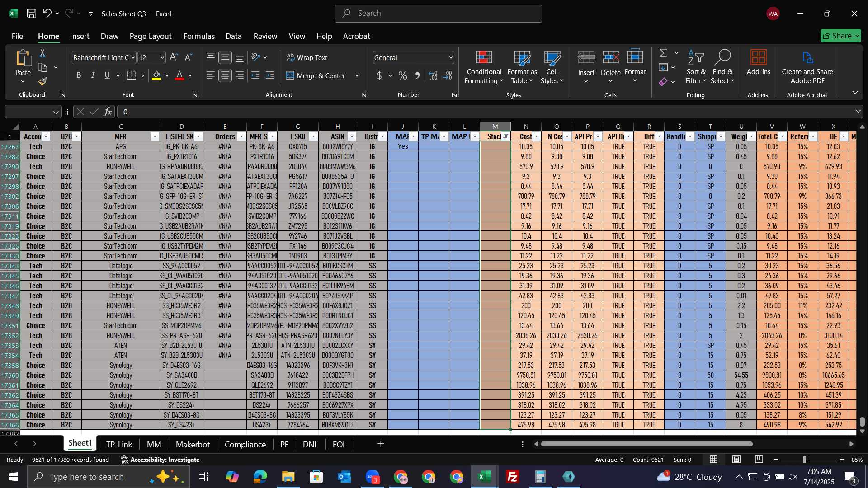Switch to the Formulas ribbon tab
The height and width of the screenshot is (488, 868).
(x=199, y=36)
